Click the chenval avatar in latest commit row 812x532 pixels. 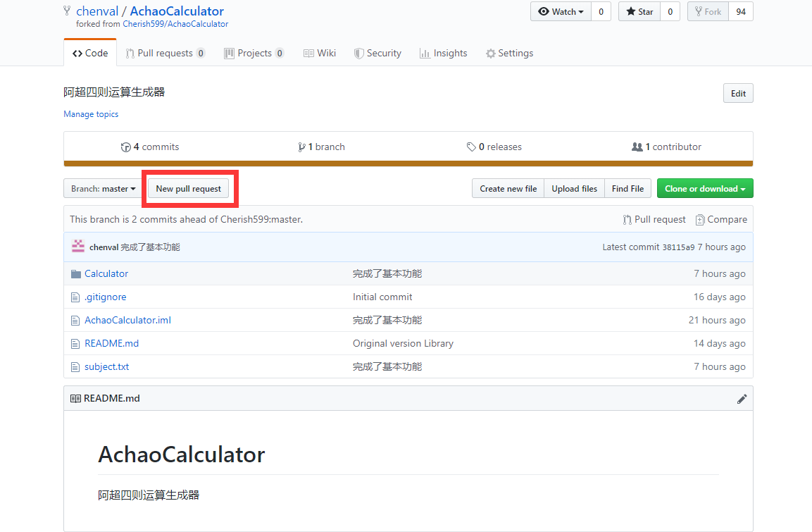click(78, 247)
